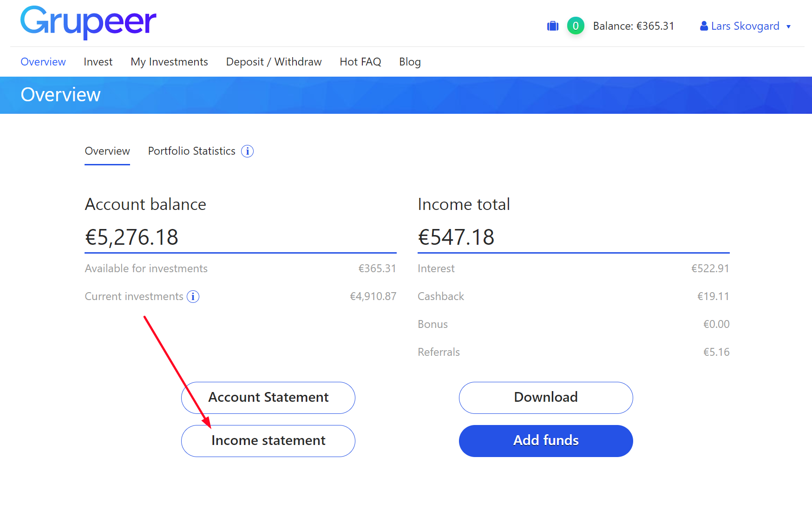The image size is (812, 510).
Task: Open the Blog link
Action: point(410,62)
